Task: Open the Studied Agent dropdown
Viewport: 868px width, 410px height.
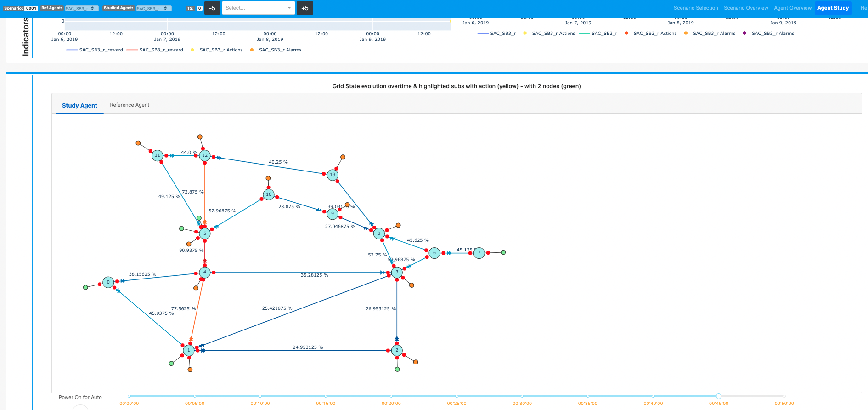Action: click(x=154, y=8)
